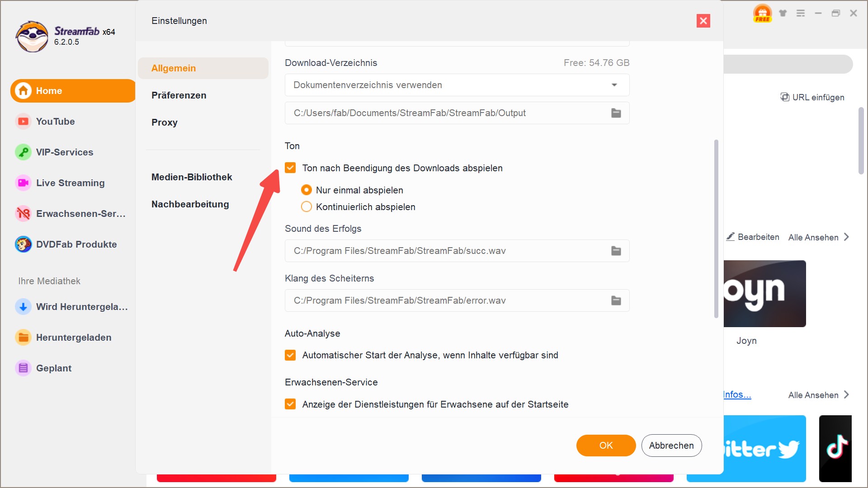Confirm settings by clicking OK
868x488 pixels.
click(606, 446)
